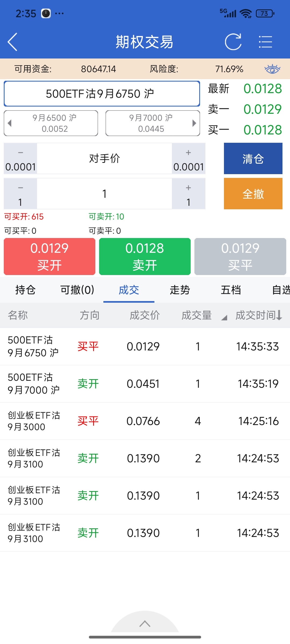This screenshot has width=290, height=644.
Task: Increase order quantity by 1
Action: point(189,194)
